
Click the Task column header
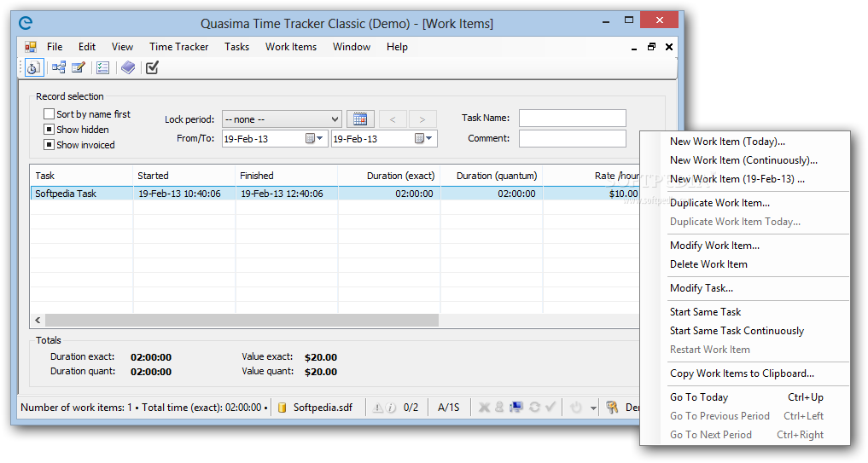point(81,176)
